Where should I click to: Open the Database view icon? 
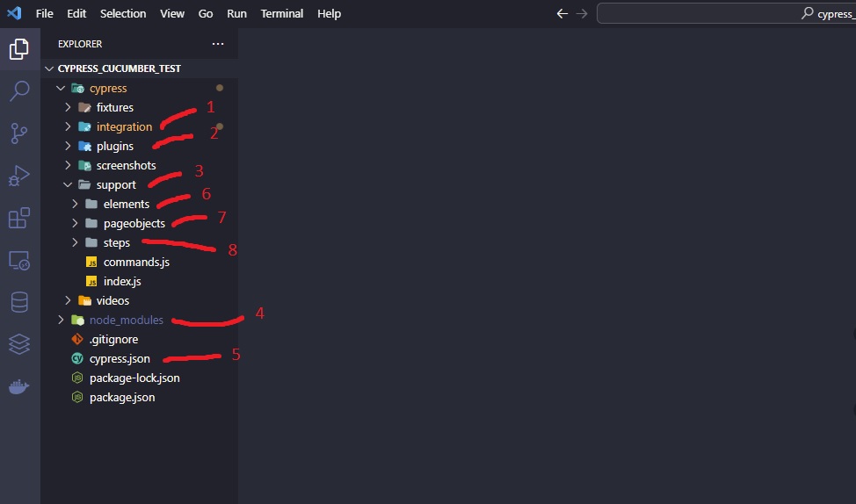[19, 302]
